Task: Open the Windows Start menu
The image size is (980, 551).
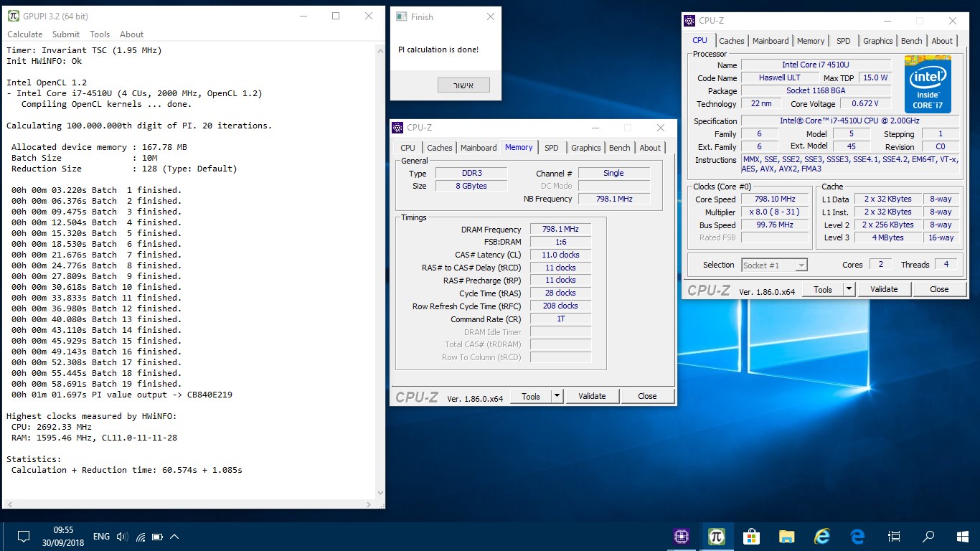Action: [x=963, y=536]
